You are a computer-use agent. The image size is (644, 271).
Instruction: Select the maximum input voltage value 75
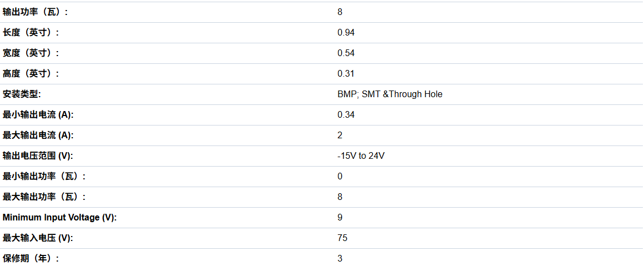342,238
